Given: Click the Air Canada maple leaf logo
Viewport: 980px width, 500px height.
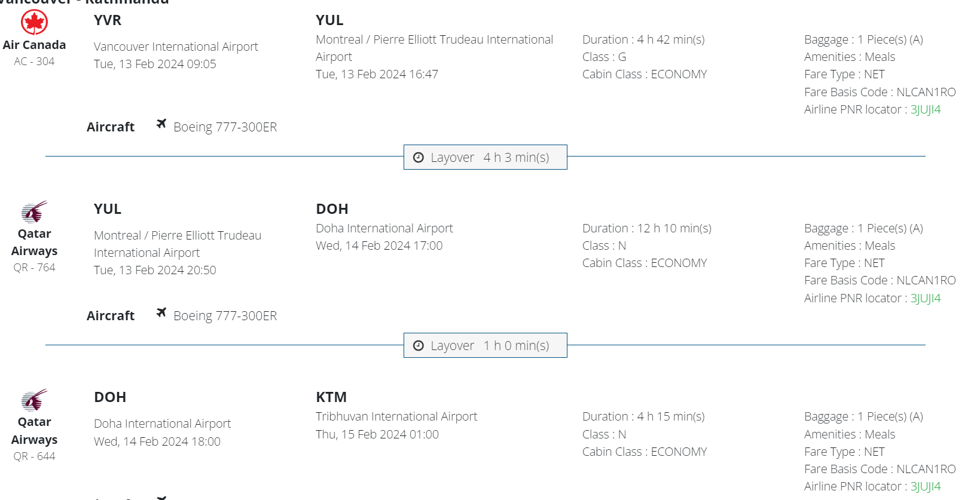Looking at the screenshot, I should 34,23.
